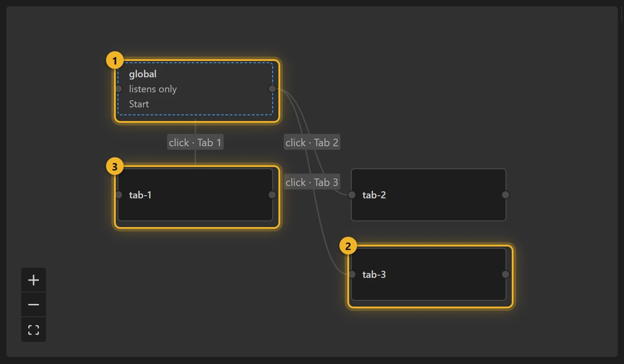The width and height of the screenshot is (624, 364).
Task: Click the "click · Tab 3" edge label
Action: (312, 182)
